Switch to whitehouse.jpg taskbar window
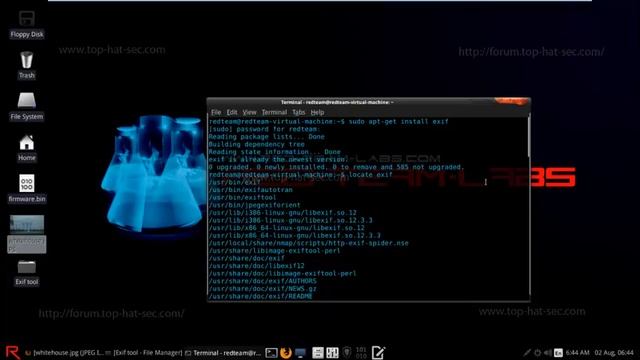Viewport: 640px width, 360px height. 64,353
